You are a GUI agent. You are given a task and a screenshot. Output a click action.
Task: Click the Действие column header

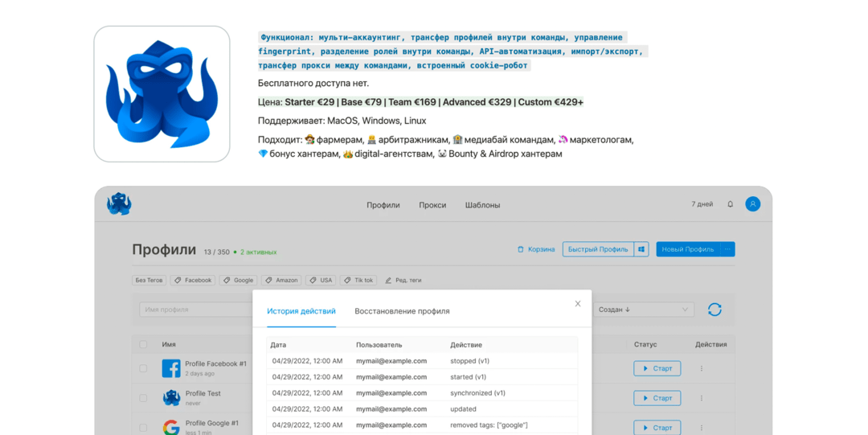tap(466, 345)
